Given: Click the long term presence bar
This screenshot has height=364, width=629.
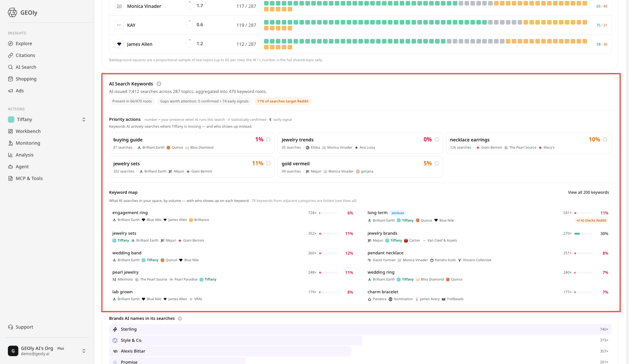Looking at the screenshot, I should tap(583, 213).
